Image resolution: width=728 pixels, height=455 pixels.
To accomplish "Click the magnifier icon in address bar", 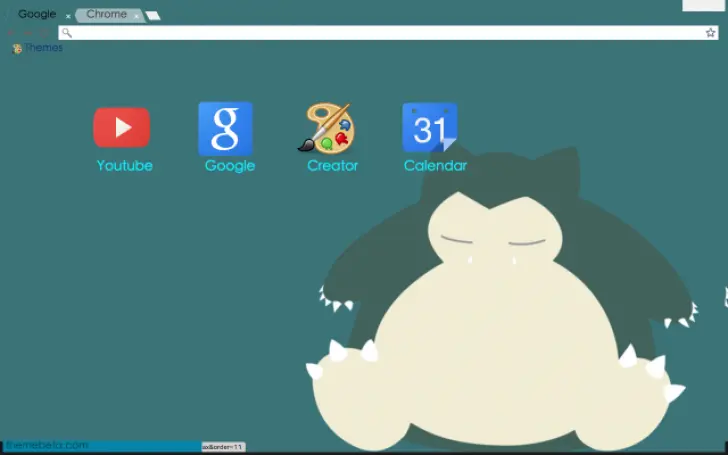I will 66,33.
